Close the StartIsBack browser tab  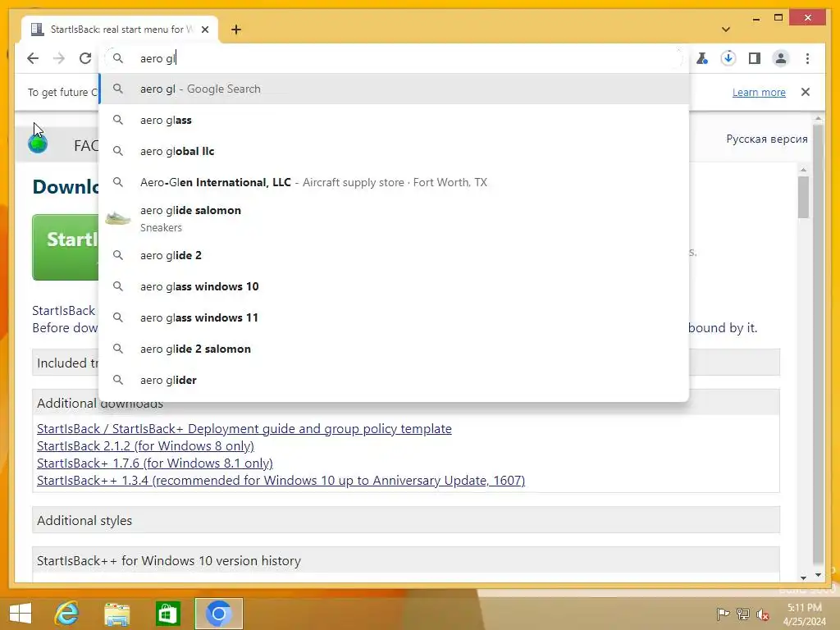[x=205, y=30]
